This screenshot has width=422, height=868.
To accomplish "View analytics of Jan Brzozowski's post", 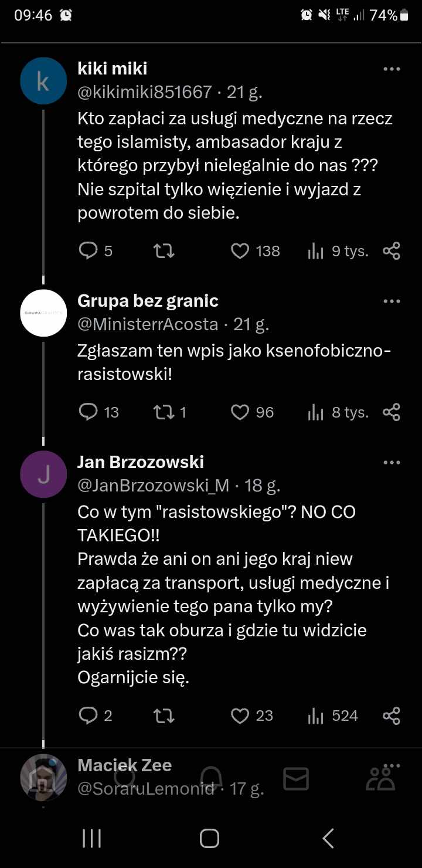I will click(316, 716).
